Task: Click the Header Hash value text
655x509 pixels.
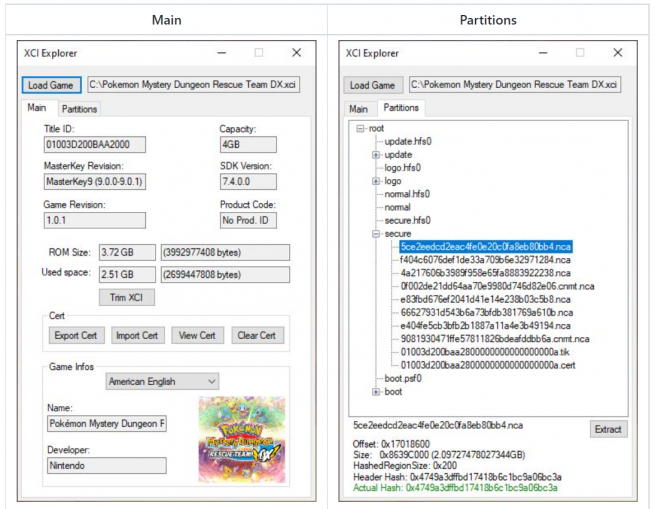Action: pyautogui.click(x=486, y=477)
